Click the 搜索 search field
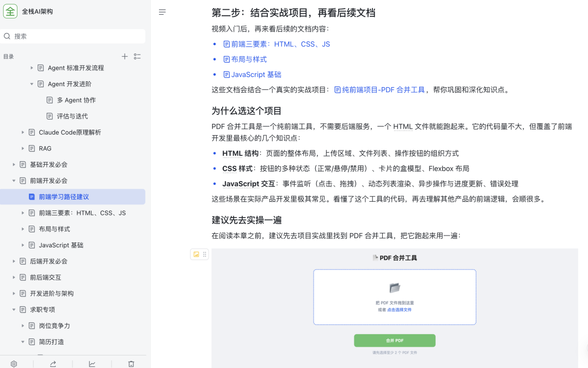588x368 pixels. coord(73,37)
